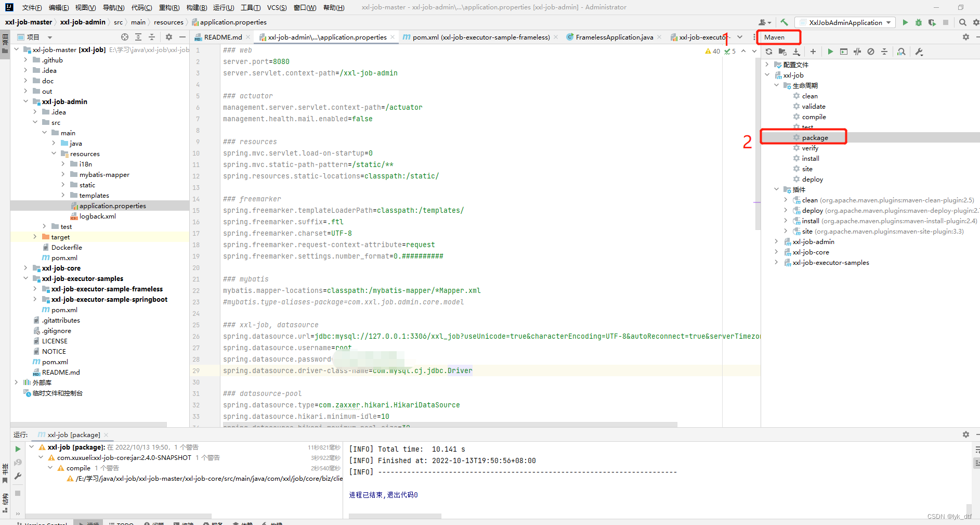Start debugging with the bug icon
This screenshot has height=525, width=980.
tap(919, 22)
